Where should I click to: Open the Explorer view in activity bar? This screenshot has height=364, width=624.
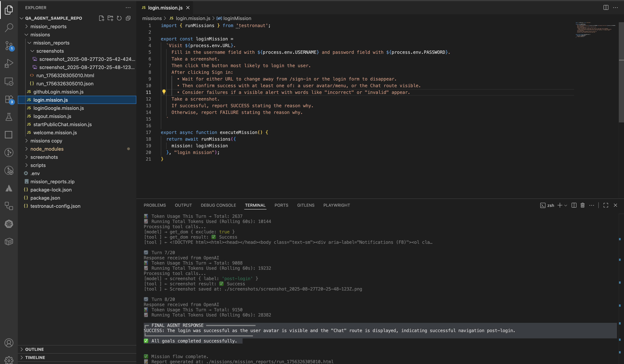point(9,10)
